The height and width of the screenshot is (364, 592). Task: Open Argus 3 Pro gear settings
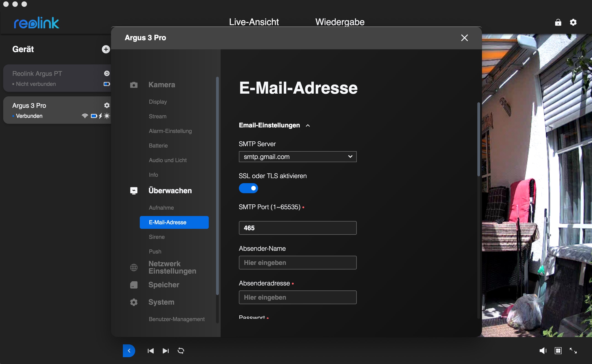pos(107,105)
